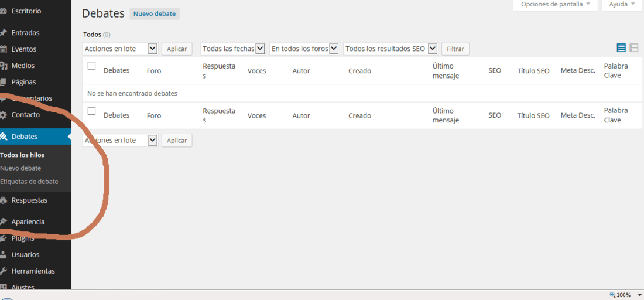Open Contacto menu item

point(25,115)
